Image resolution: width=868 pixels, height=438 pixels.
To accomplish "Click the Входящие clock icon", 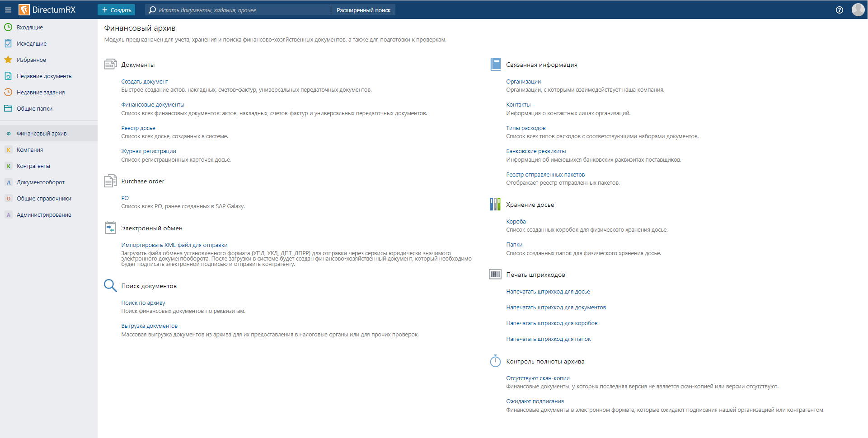I will (8, 27).
